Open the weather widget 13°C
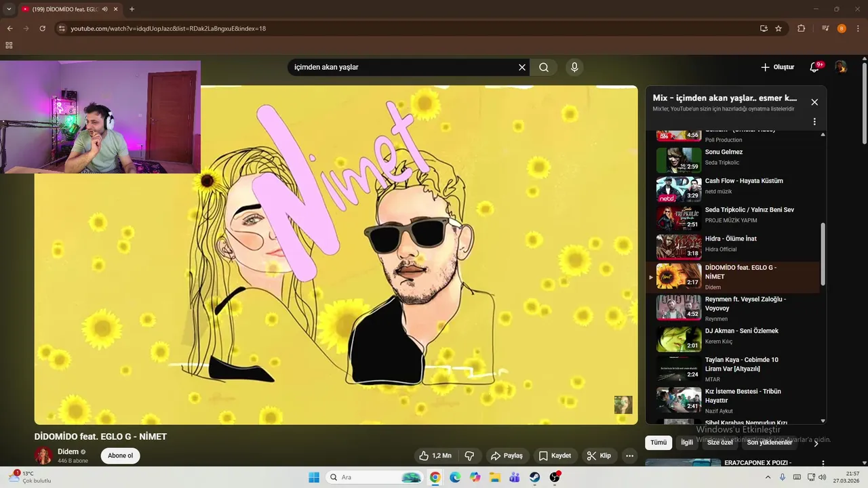This screenshot has width=868, height=488. [x=31, y=477]
